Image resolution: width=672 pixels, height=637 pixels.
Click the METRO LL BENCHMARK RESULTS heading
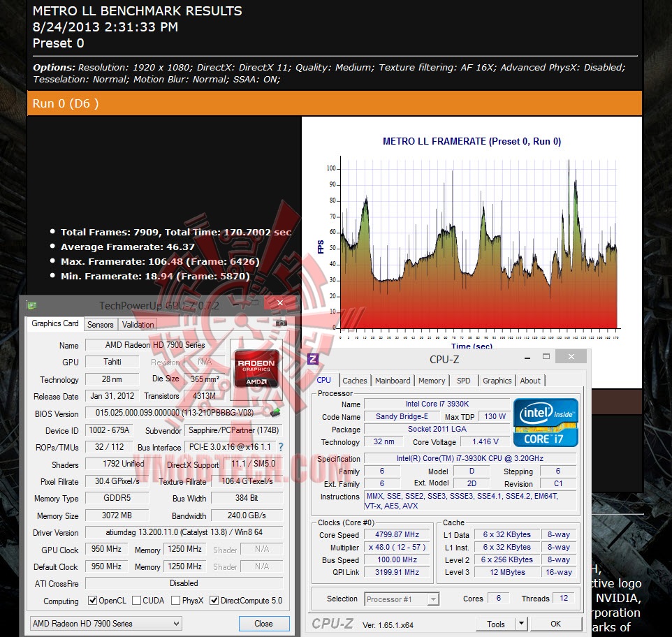pos(137,11)
